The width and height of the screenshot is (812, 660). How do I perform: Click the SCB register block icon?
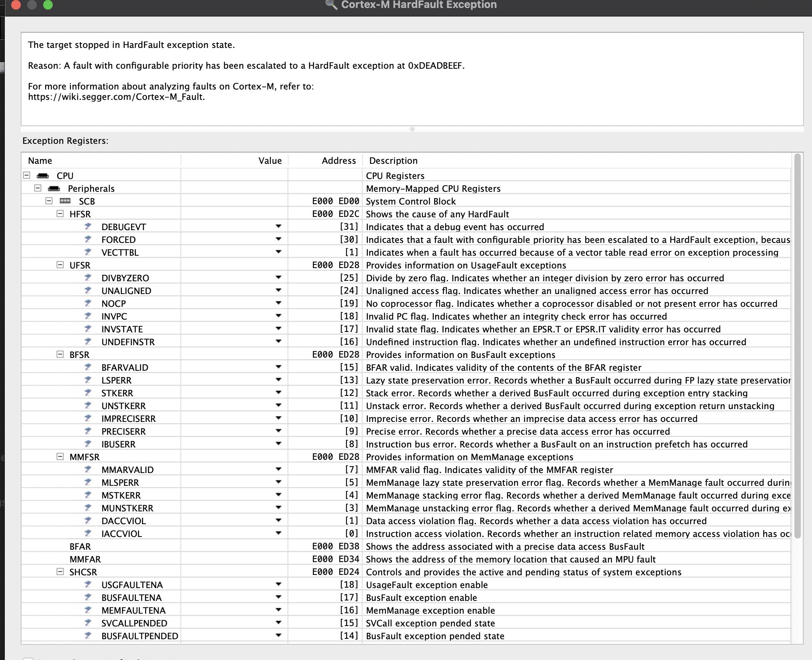click(x=65, y=201)
